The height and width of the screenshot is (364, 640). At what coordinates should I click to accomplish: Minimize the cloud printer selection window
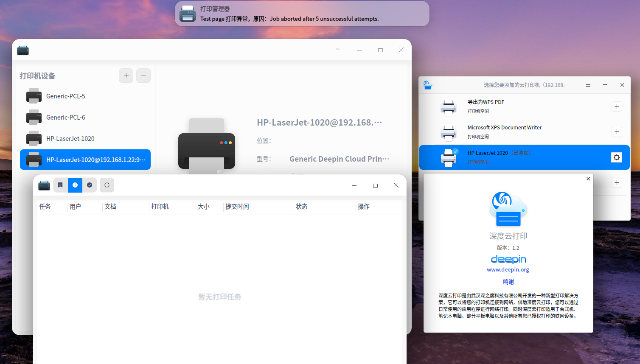tap(605, 85)
